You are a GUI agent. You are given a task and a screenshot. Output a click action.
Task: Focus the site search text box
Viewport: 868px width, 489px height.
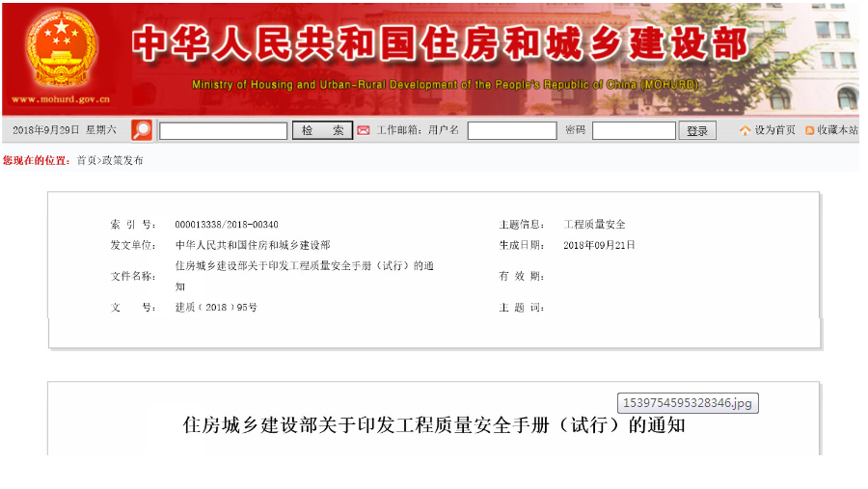click(x=223, y=131)
